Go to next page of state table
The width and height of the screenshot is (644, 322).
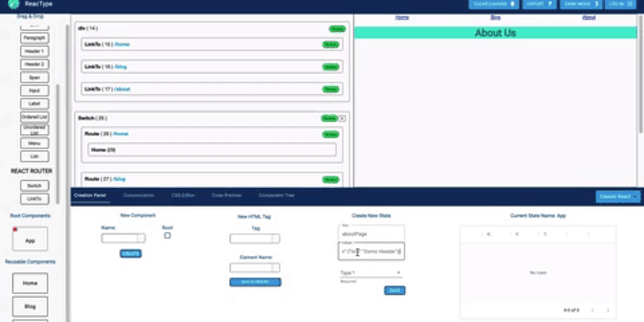[608, 310]
